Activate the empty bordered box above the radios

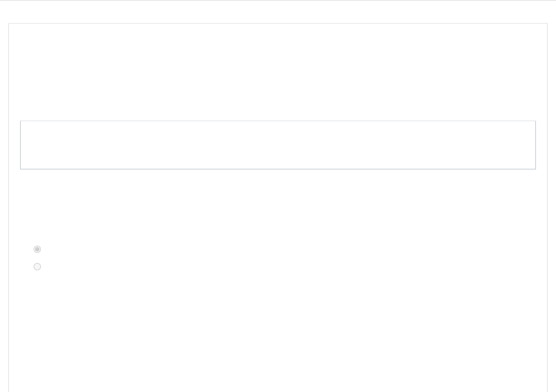[x=278, y=145]
